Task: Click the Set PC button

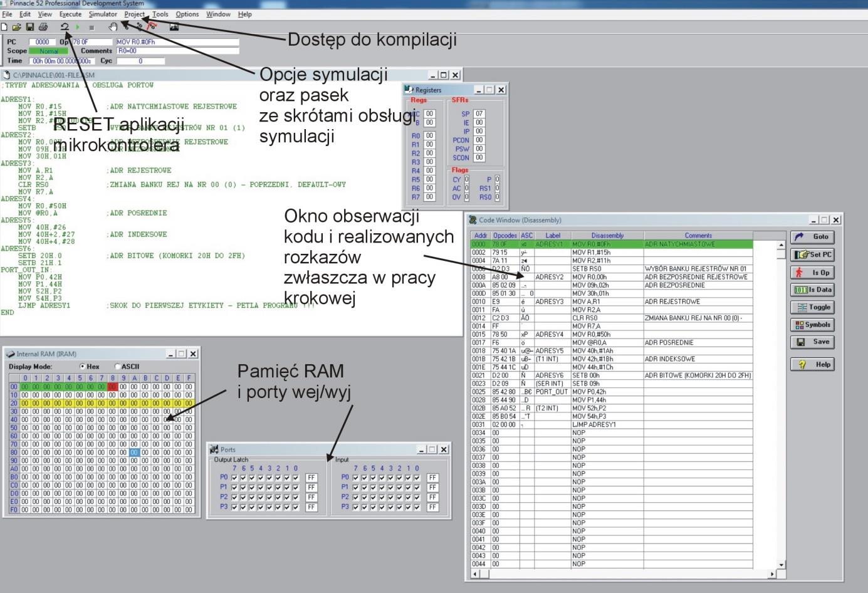Action: coord(813,255)
